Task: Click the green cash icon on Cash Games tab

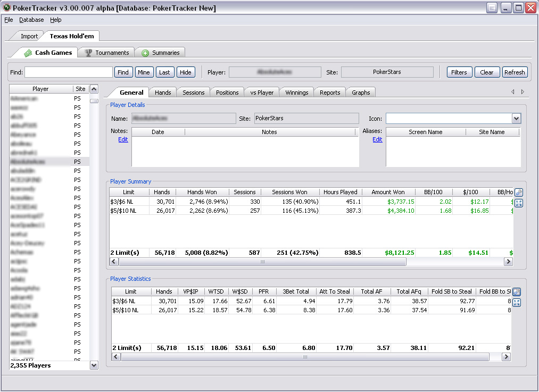Action: coord(28,53)
